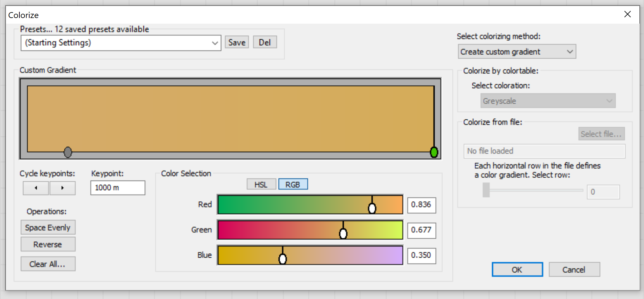Select the gray keypoint marker on gradient
Viewport: 644px width, 299px height.
(68, 152)
